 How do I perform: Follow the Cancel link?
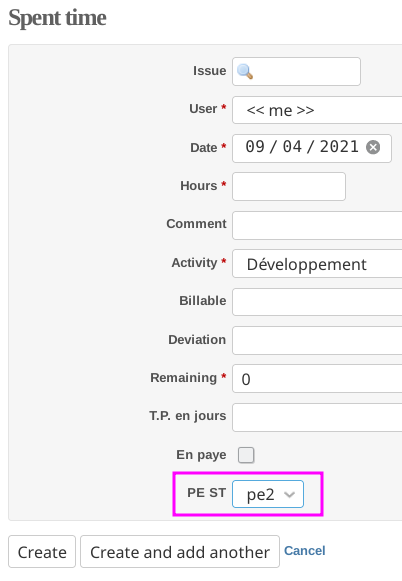305,551
